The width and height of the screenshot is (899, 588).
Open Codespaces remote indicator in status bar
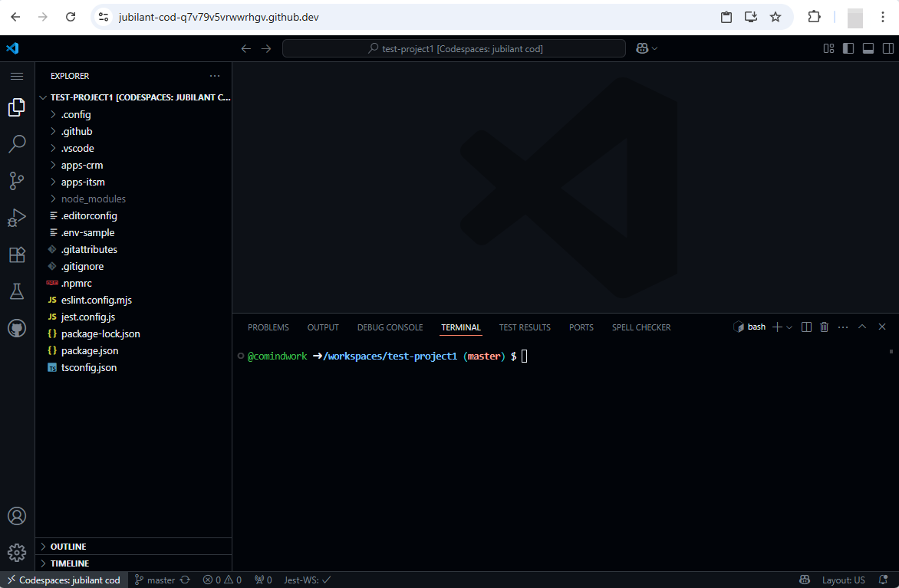tap(64, 580)
